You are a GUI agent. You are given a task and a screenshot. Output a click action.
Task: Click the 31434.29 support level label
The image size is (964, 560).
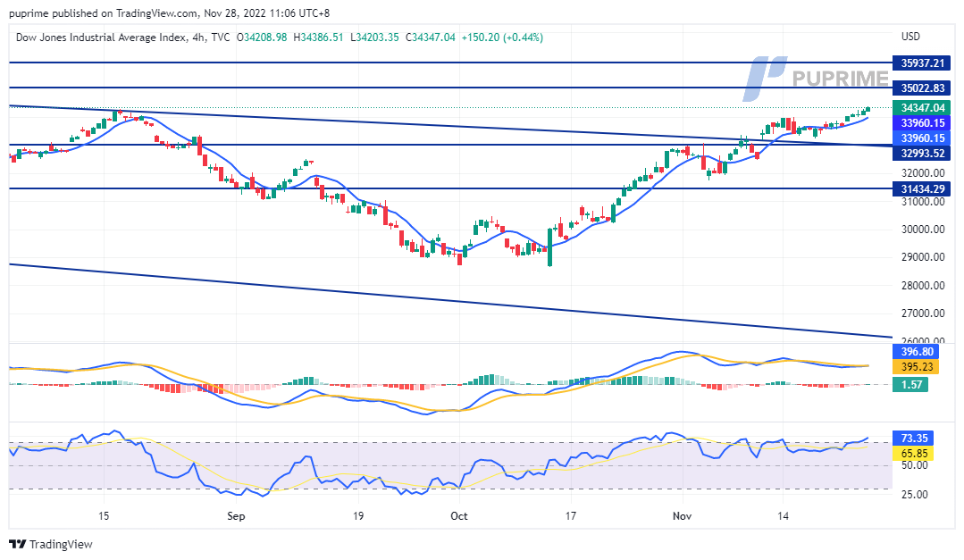tap(922, 188)
